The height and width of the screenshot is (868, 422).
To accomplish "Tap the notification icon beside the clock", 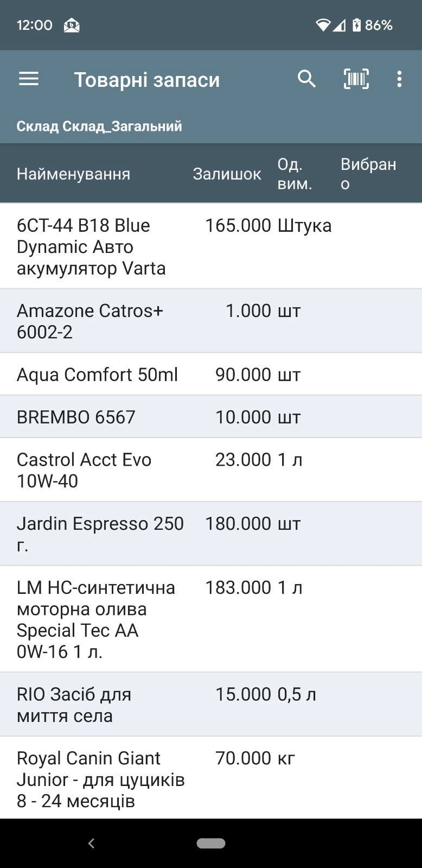I will [72, 25].
